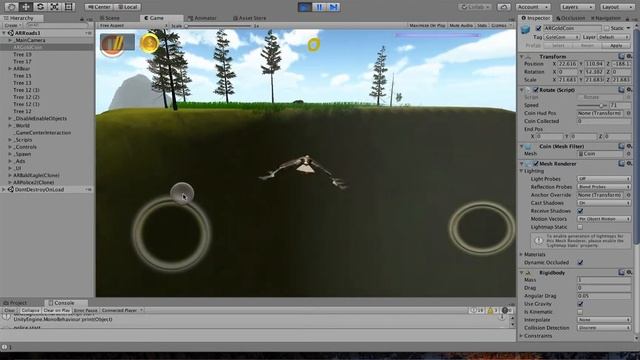Open the Light Probes dropdown
The image size is (640, 360).
[604, 179]
